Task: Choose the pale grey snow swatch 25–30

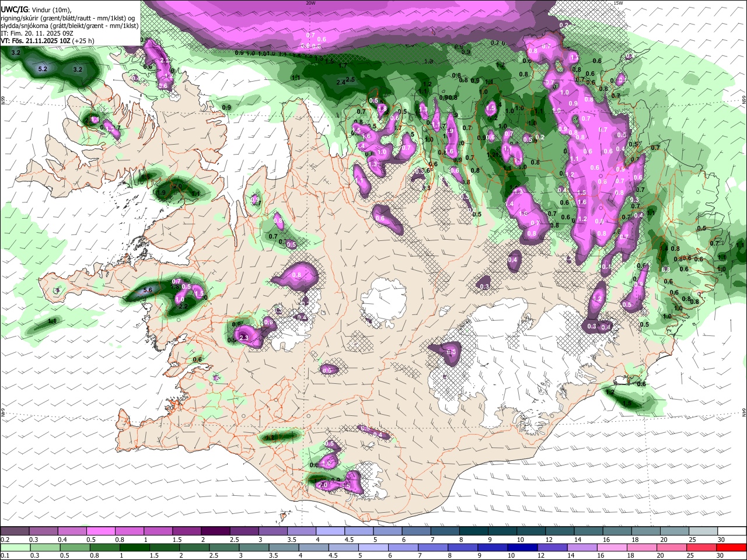Action: [x=703, y=531]
